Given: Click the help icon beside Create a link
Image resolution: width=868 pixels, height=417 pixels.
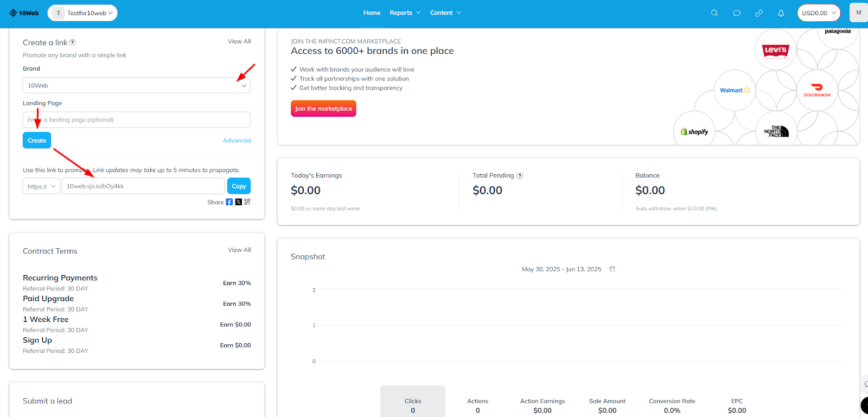Looking at the screenshot, I should [73, 42].
